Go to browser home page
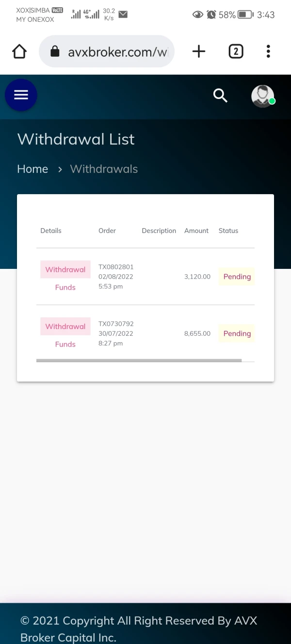Screen dimensions: 291x644 coord(19,51)
